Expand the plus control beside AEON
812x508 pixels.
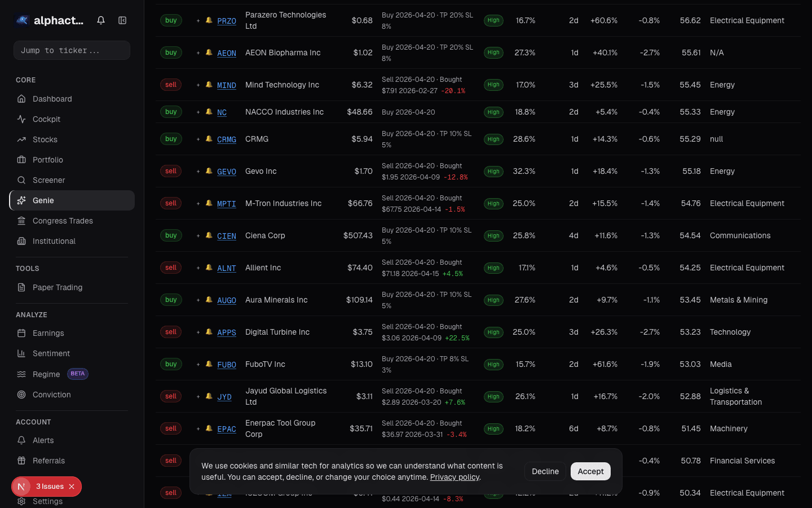tap(198, 52)
